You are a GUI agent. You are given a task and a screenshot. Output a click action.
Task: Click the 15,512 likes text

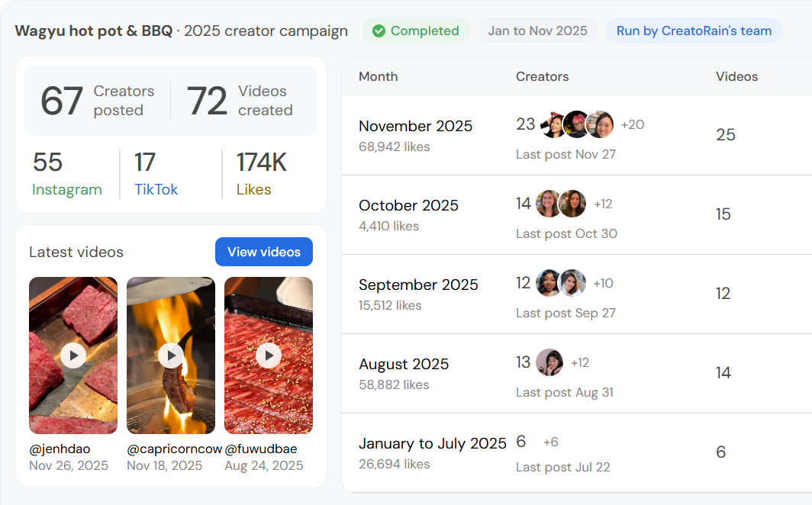tap(390, 306)
